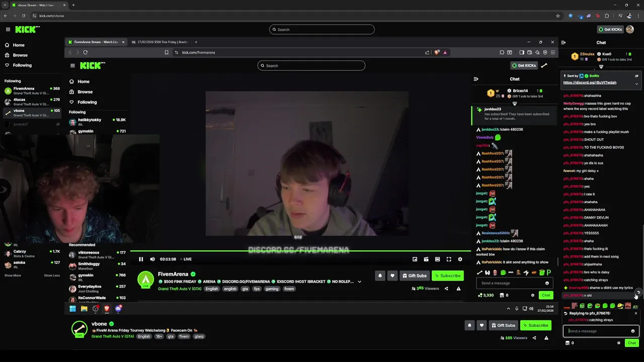The image size is (644, 362).
Task: Open FivemArena channel in Following list
Action: coord(32,90)
